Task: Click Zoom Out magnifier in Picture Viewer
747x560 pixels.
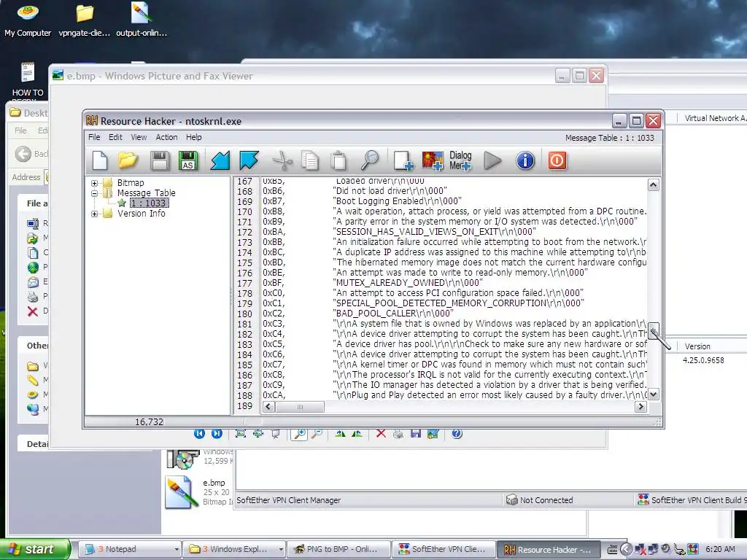Action: pyautogui.click(x=317, y=433)
